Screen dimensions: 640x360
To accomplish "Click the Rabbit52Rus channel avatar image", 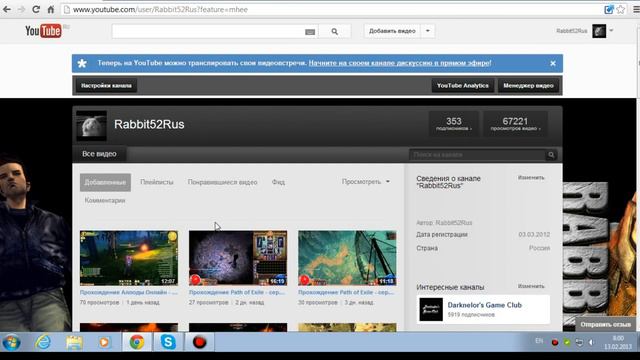I will click(91, 126).
